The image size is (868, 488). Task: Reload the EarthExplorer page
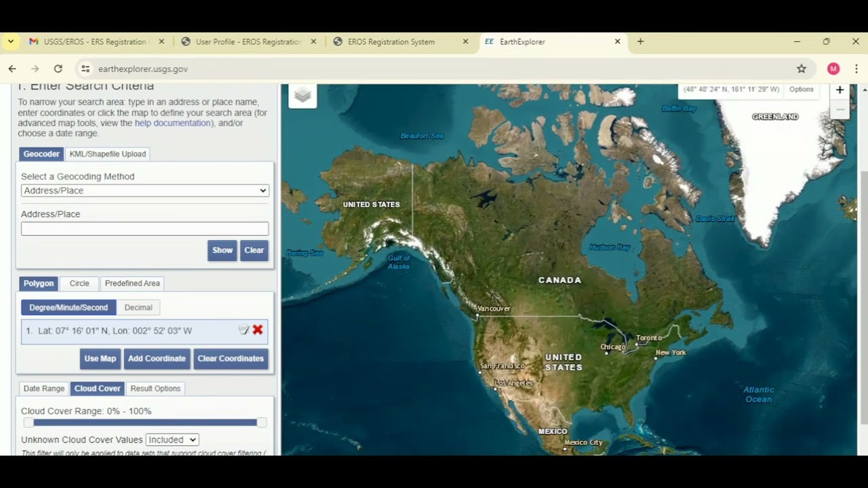coord(58,68)
